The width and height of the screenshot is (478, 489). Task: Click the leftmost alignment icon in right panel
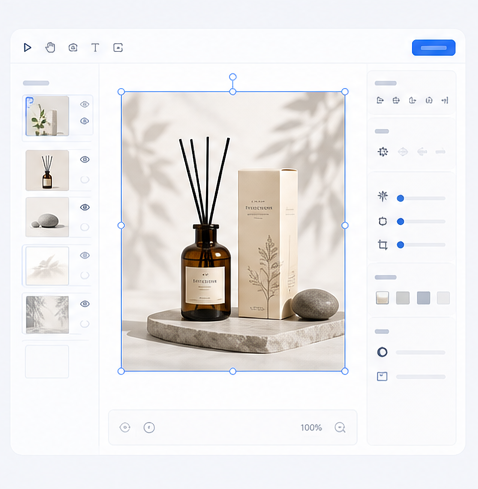[380, 100]
